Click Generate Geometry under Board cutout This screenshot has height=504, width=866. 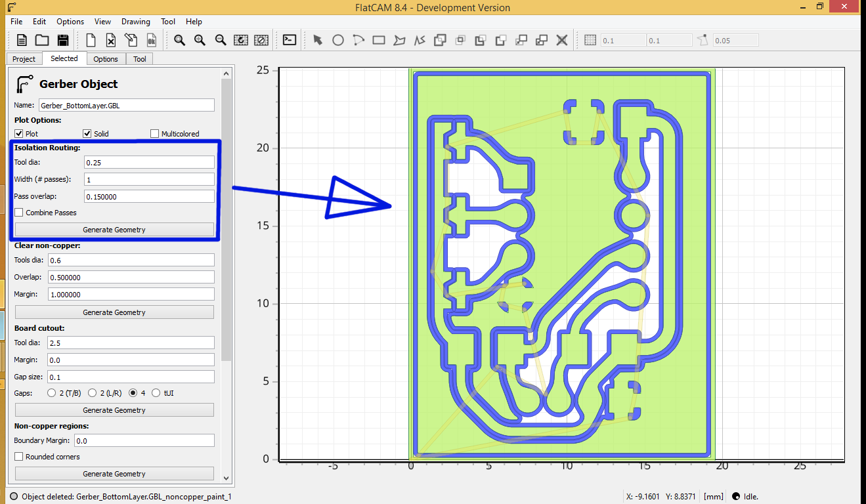pos(114,410)
